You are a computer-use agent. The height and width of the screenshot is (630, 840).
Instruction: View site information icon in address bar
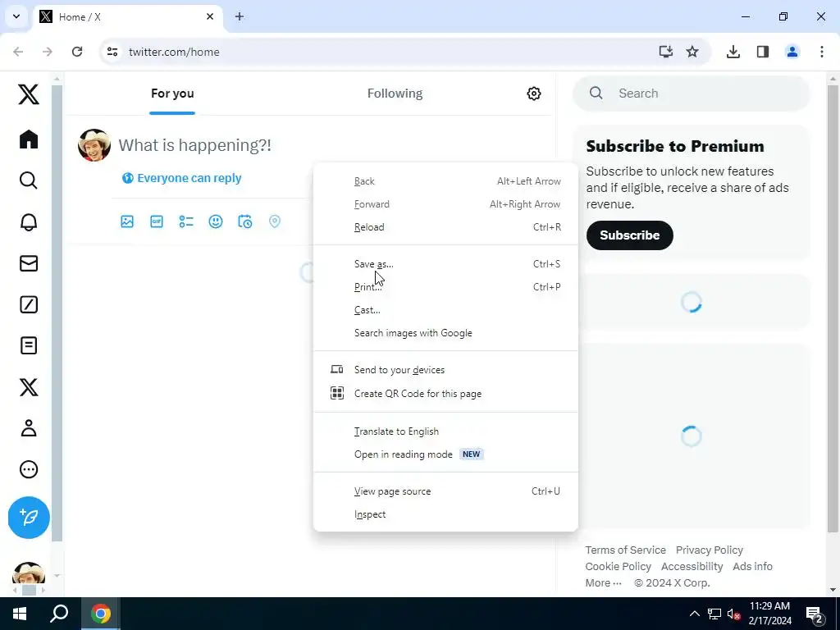[x=112, y=52]
